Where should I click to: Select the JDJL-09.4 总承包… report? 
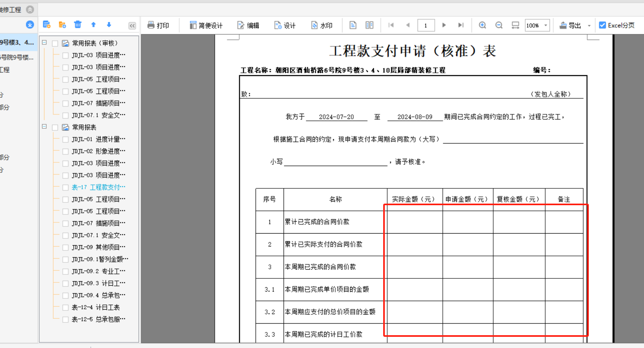[98, 295]
